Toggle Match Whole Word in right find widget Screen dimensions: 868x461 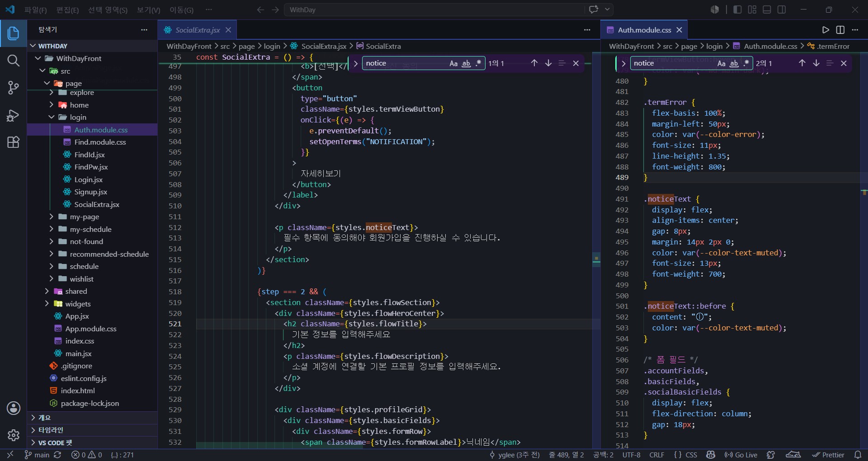pyautogui.click(x=734, y=63)
